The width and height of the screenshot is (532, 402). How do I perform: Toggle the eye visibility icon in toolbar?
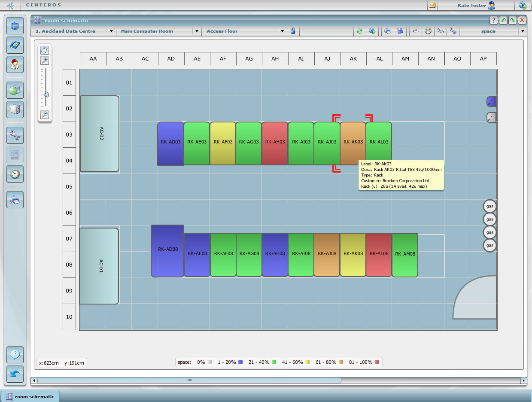tap(415, 31)
